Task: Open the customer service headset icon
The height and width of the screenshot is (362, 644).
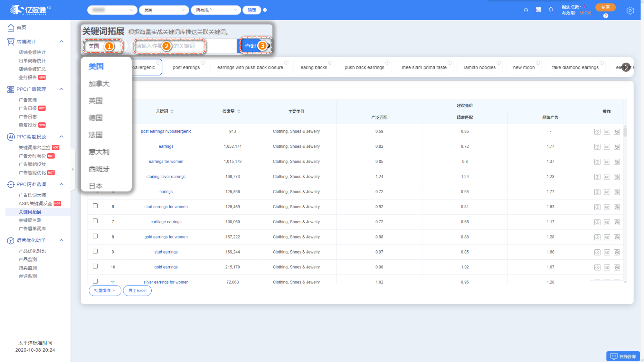Action: [x=526, y=10]
